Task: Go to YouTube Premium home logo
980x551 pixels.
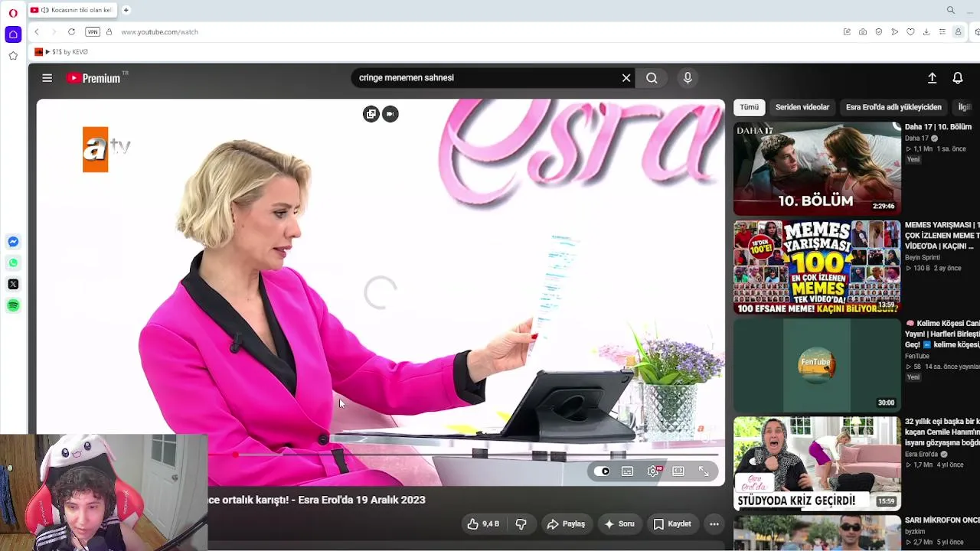Action: click(x=96, y=78)
